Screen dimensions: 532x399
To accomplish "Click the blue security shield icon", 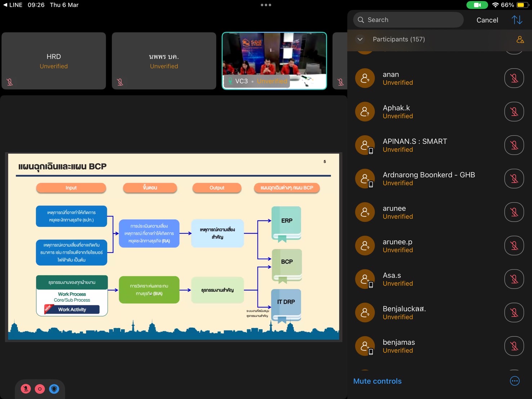I will pyautogui.click(x=54, y=389).
